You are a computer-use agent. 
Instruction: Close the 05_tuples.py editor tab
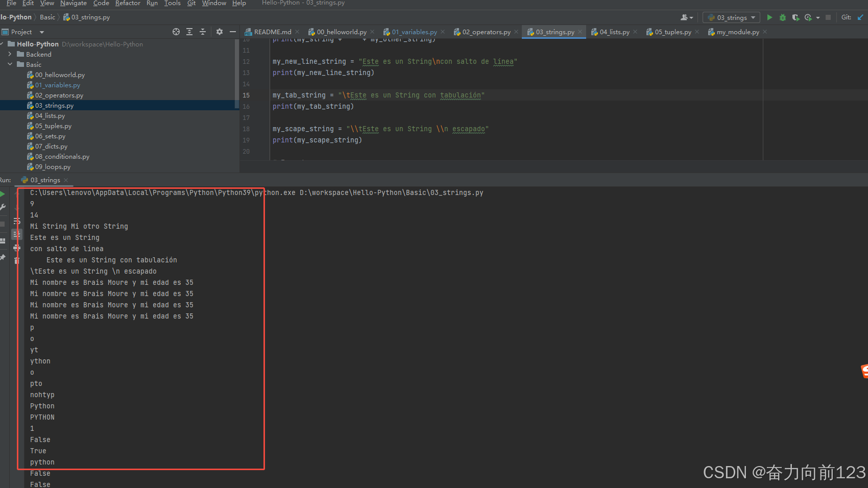(697, 32)
